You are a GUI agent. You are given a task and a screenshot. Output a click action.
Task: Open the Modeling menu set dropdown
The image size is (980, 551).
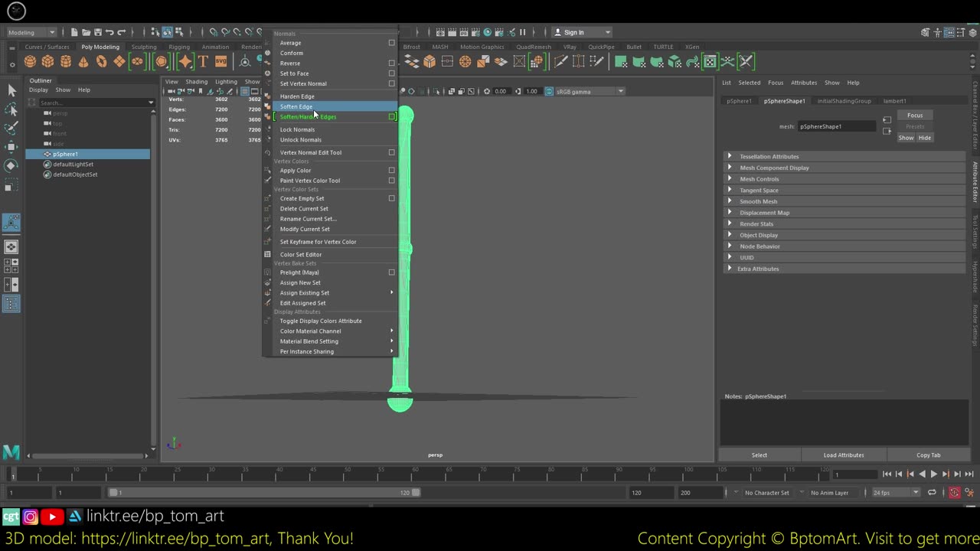click(31, 32)
